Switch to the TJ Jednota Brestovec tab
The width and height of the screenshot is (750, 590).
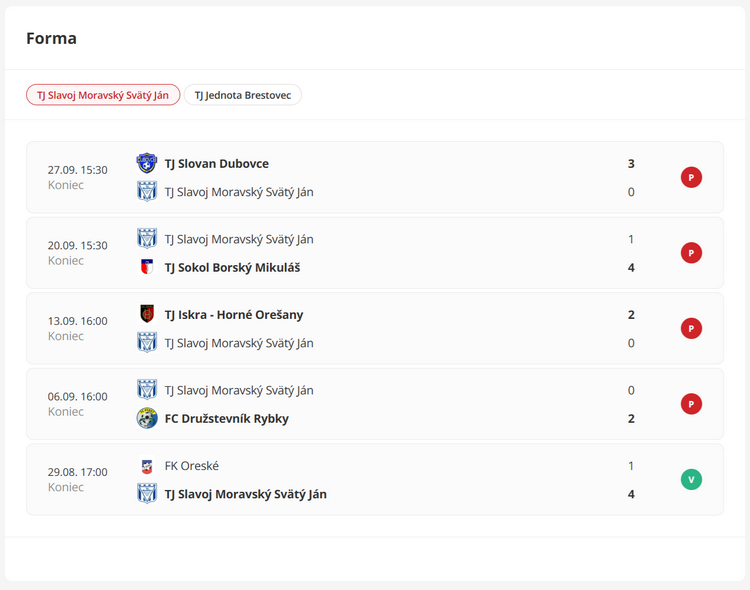243,95
